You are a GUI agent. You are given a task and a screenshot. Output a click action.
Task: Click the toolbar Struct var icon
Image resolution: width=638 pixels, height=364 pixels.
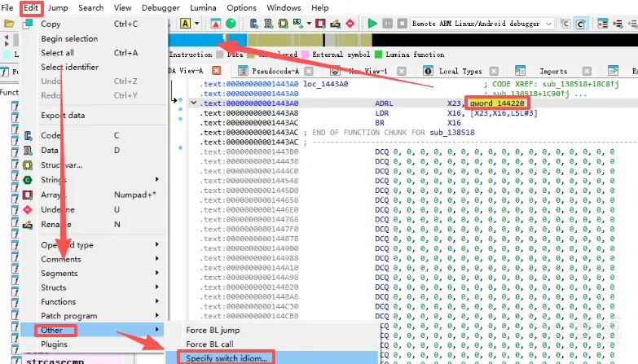[x=283, y=24]
